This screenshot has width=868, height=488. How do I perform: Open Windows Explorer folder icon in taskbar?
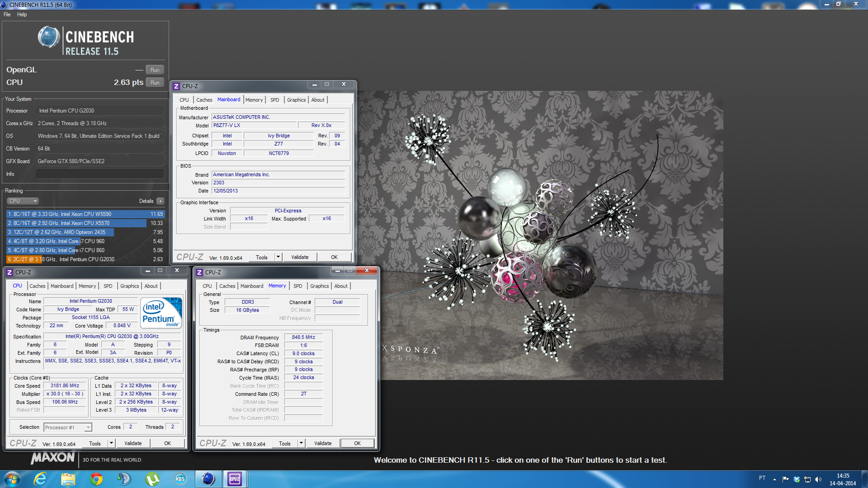coord(68,479)
